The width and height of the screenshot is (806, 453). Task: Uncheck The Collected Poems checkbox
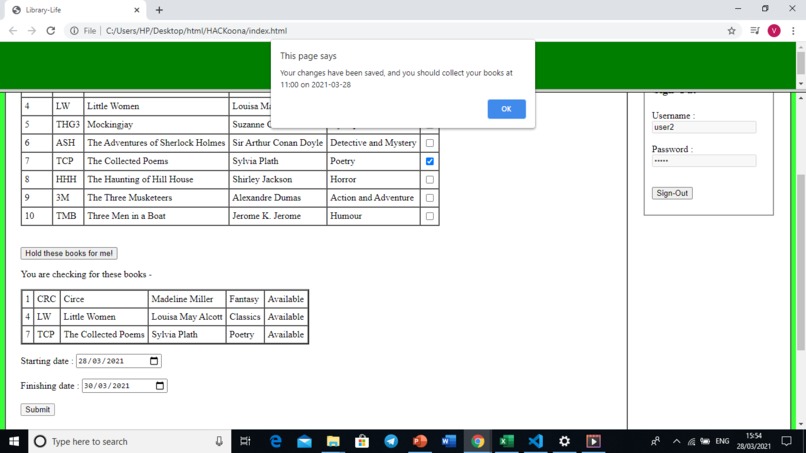click(430, 161)
